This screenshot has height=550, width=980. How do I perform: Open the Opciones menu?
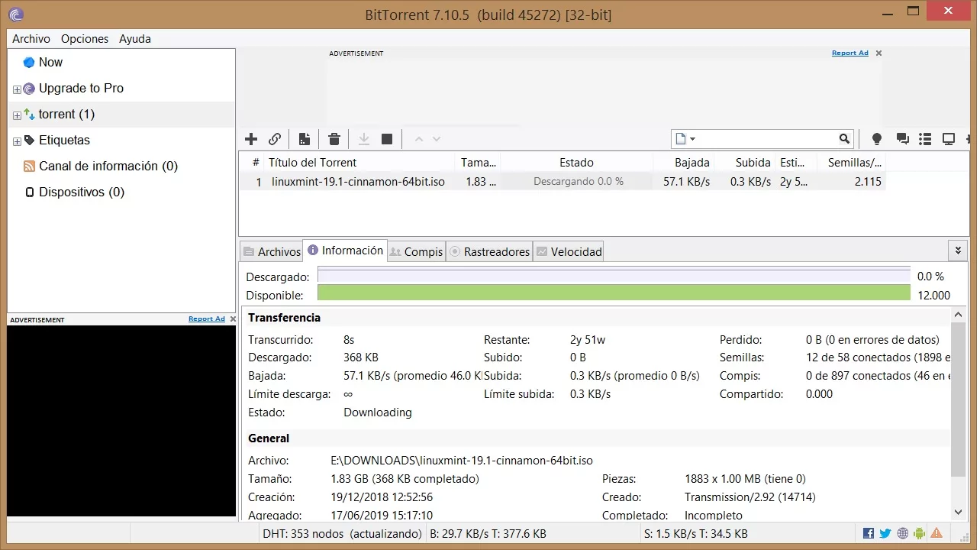point(85,39)
